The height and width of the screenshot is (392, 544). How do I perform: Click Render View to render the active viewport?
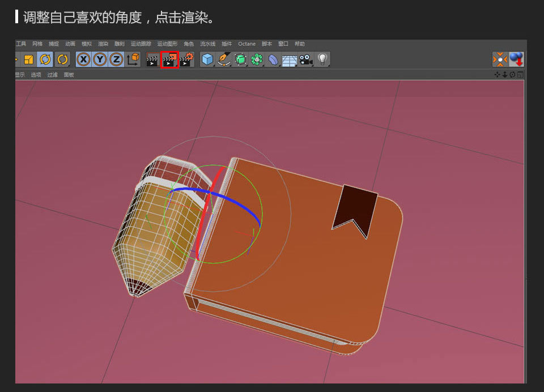[152, 59]
